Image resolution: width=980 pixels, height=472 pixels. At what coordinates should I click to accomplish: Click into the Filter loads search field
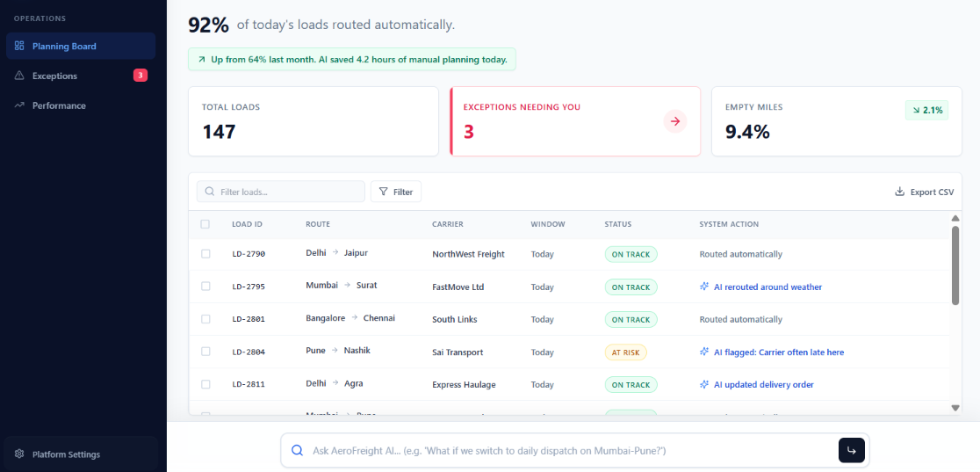pyautogui.click(x=281, y=192)
